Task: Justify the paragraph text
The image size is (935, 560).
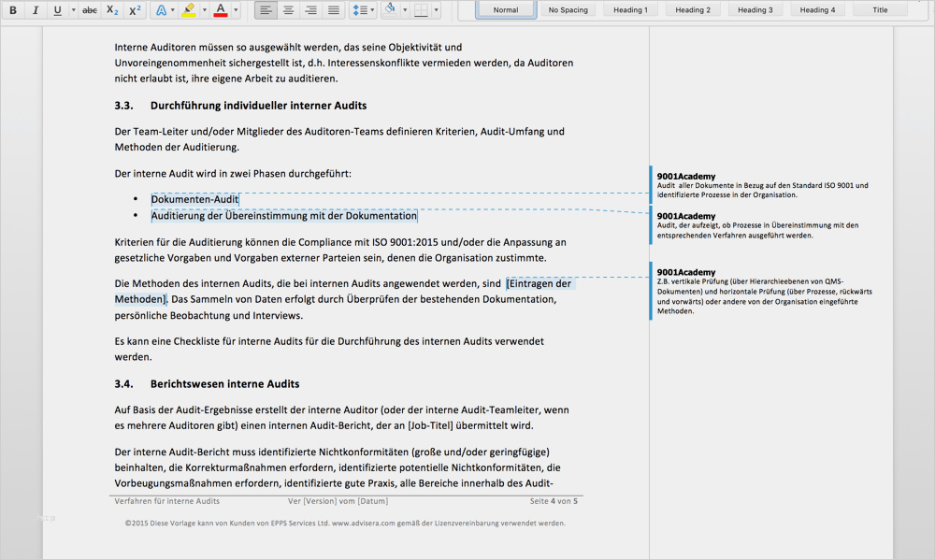Action: [334, 10]
